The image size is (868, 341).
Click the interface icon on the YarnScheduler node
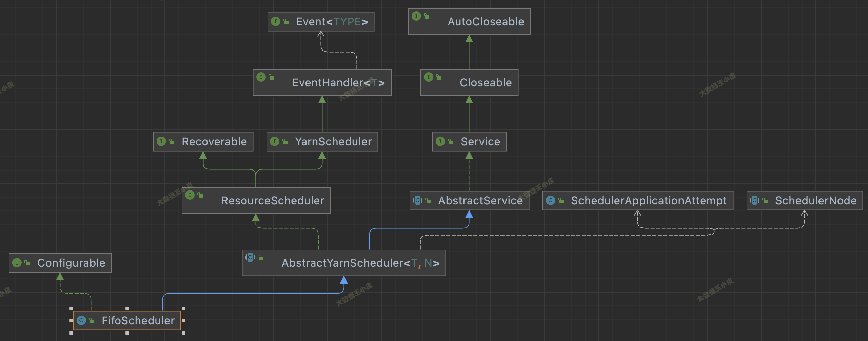(275, 141)
